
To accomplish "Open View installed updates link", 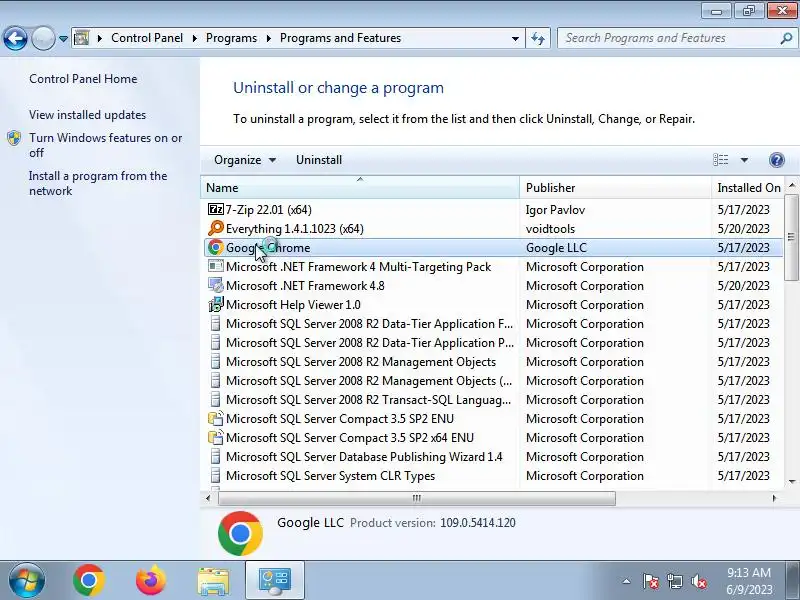I will click(x=87, y=115).
